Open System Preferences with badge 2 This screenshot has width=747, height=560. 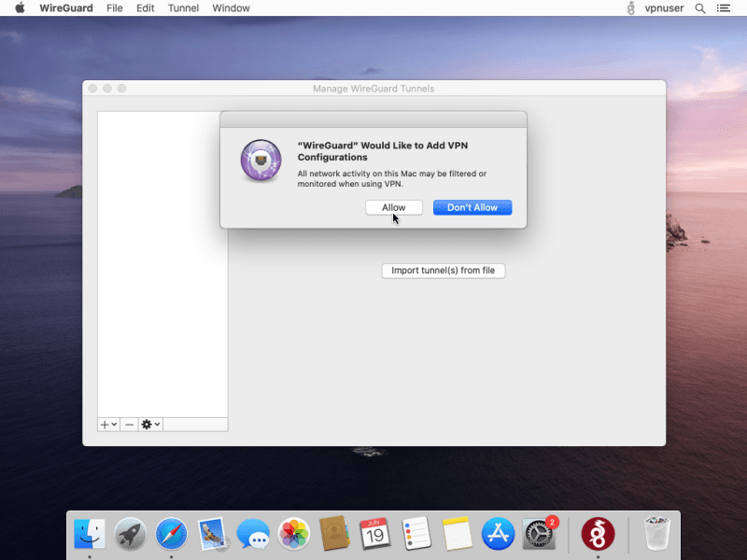click(539, 534)
